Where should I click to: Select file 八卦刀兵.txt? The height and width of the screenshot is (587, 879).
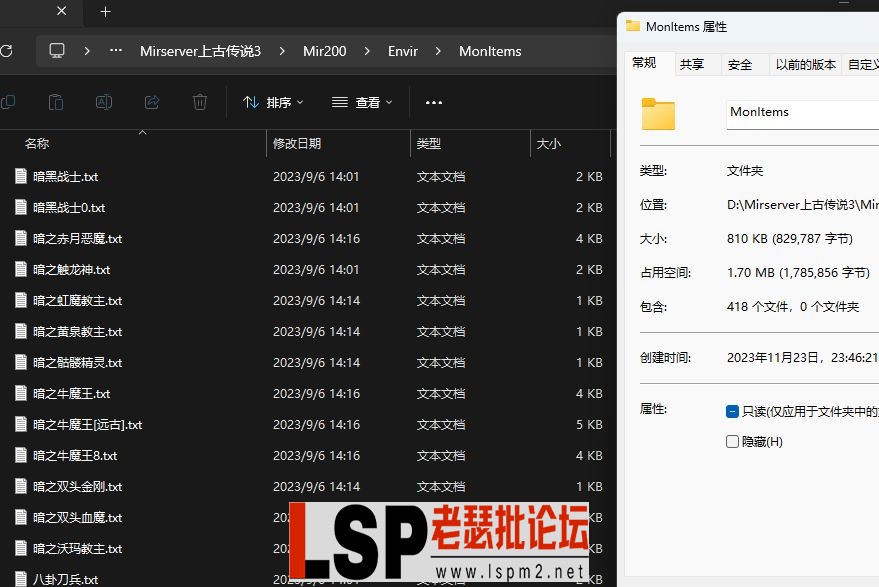65,580
